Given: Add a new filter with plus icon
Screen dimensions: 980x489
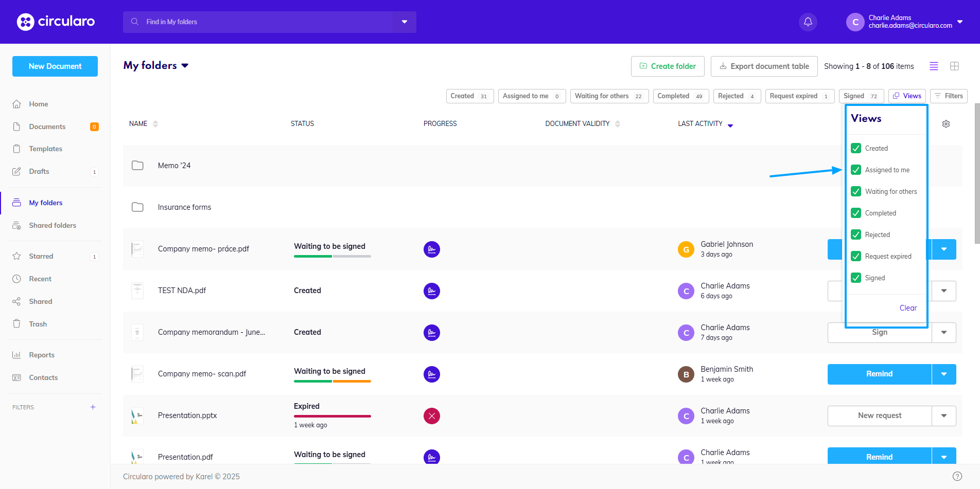Looking at the screenshot, I should point(93,407).
